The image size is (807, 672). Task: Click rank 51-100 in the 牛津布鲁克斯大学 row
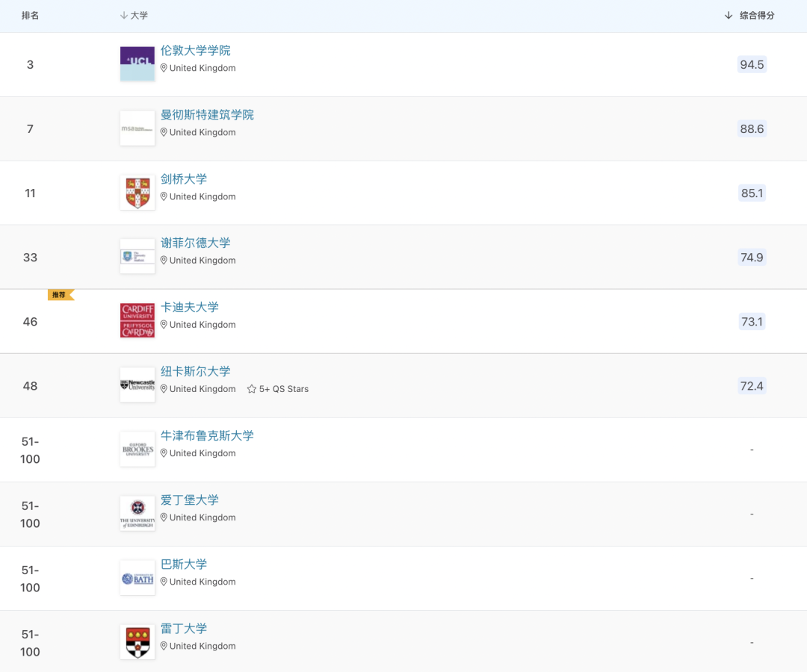coord(31,450)
